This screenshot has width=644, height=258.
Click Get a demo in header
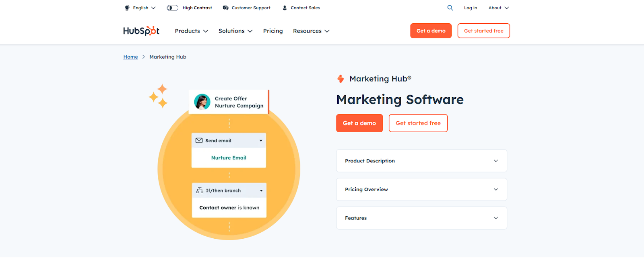431,31
